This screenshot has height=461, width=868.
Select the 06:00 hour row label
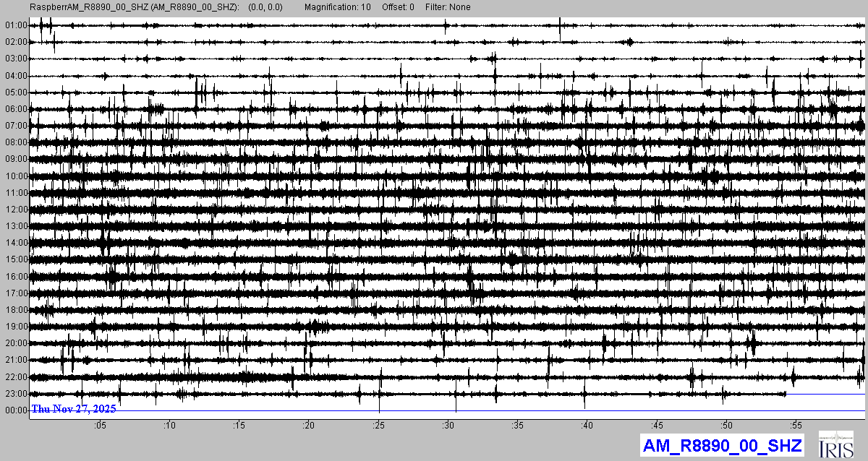coord(16,109)
